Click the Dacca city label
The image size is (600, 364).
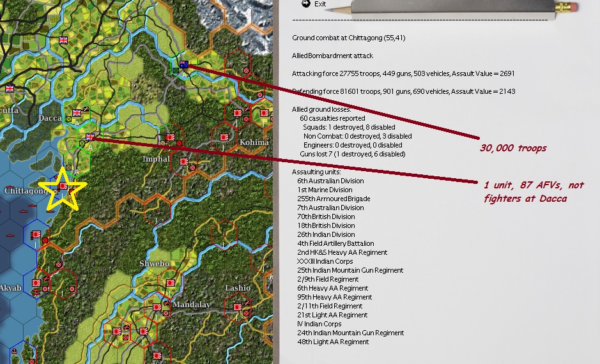coord(50,118)
